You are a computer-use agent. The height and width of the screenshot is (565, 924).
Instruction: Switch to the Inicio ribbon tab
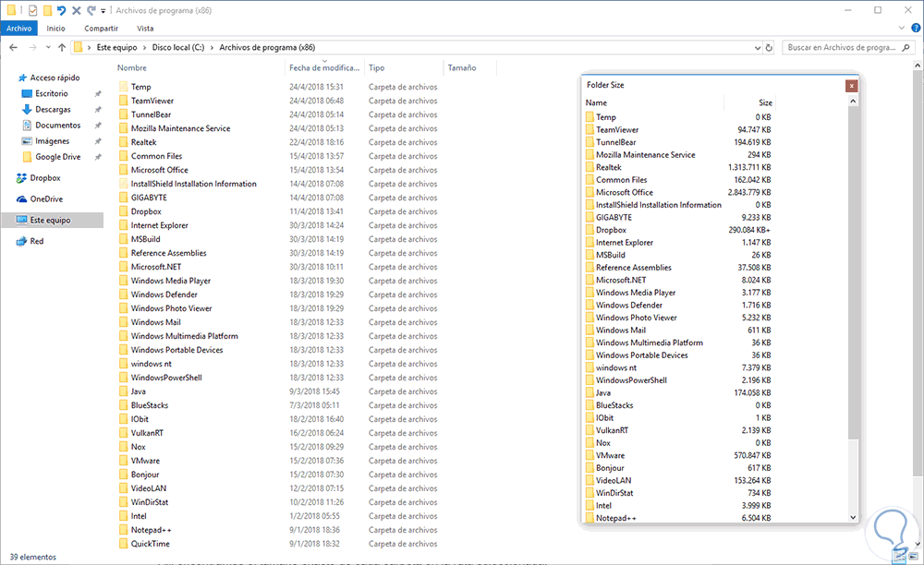click(56, 29)
